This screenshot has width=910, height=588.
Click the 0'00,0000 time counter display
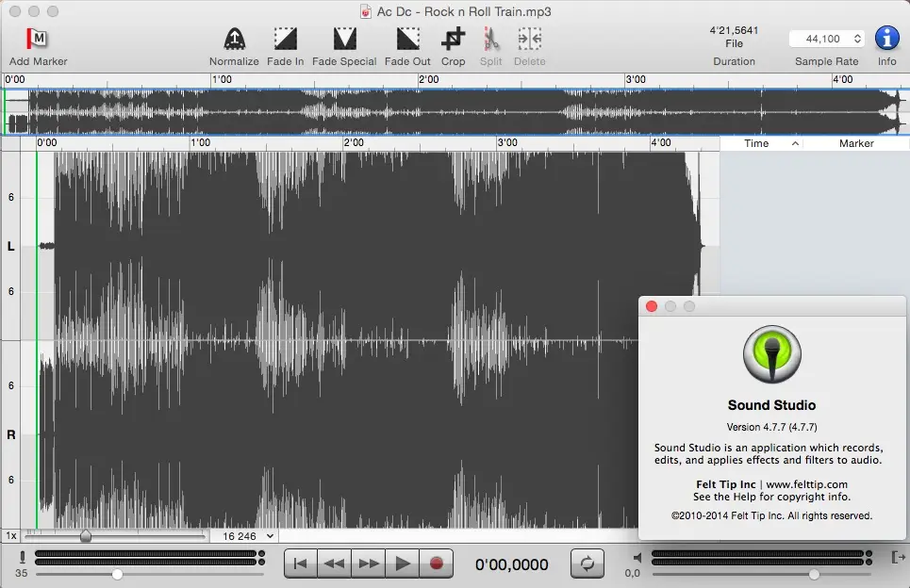(511, 564)
